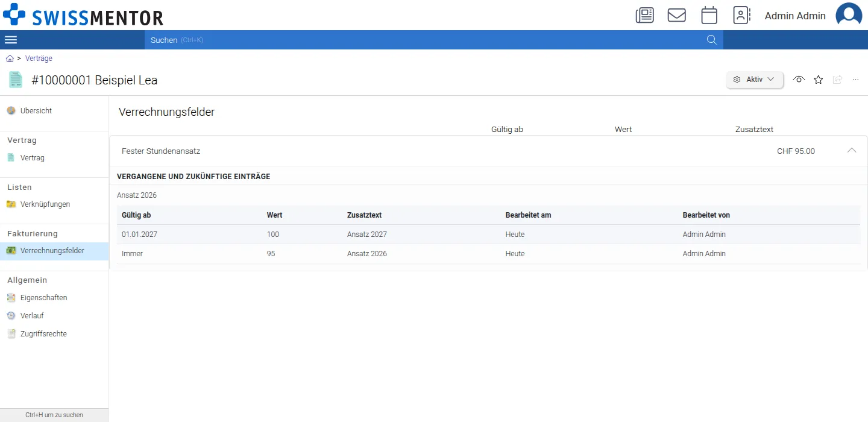Click the Verträge breadcrumb link
868x422 pixels.
pyautogui.click(x=39, y=58)
